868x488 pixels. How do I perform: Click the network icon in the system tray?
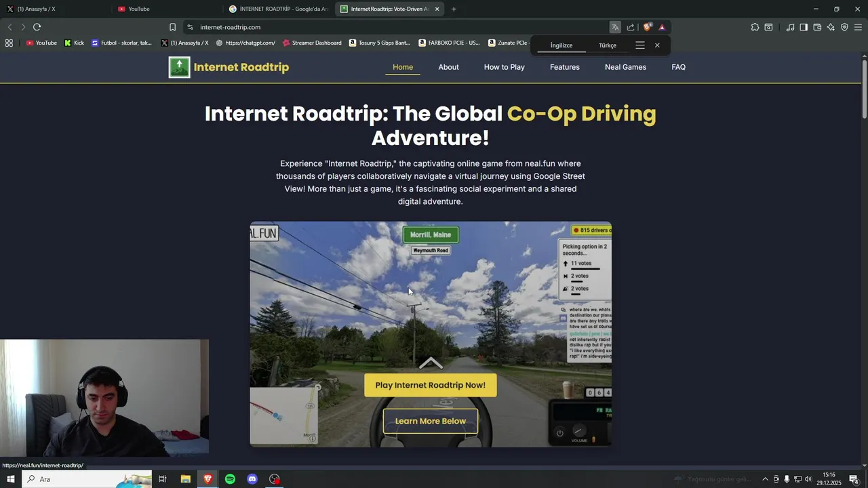click(x=797, y=479)
